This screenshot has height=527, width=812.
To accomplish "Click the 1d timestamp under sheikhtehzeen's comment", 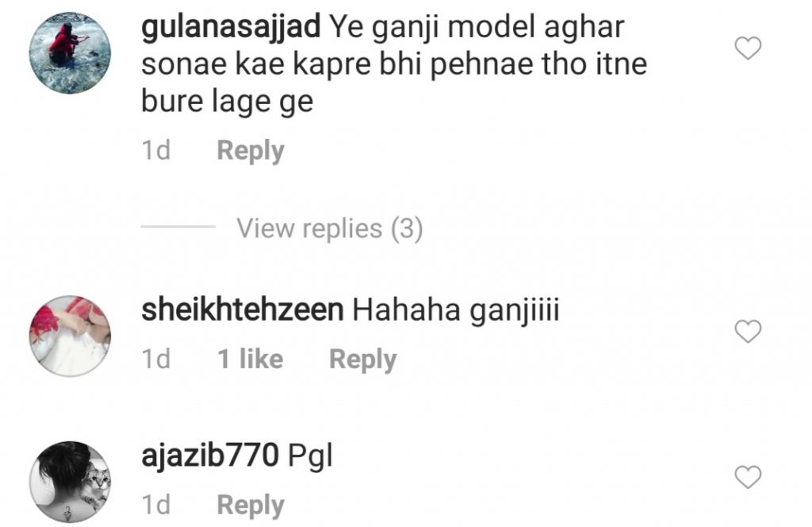I will [156, 359].
